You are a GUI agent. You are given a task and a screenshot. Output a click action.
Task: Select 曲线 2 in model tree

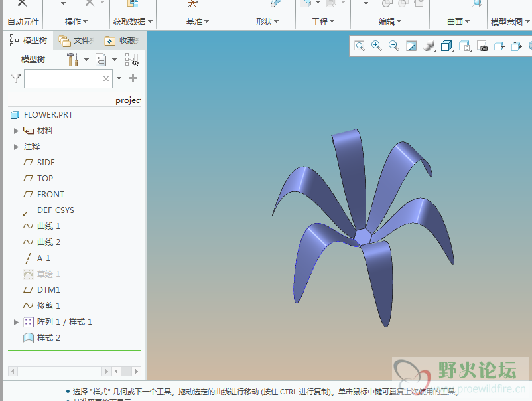pos(48,242)
